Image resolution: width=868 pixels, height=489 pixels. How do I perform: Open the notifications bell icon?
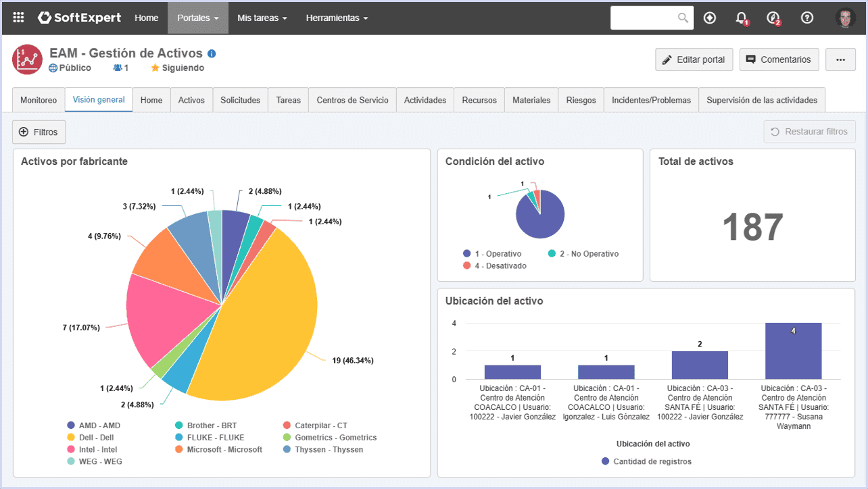[742, 18]
